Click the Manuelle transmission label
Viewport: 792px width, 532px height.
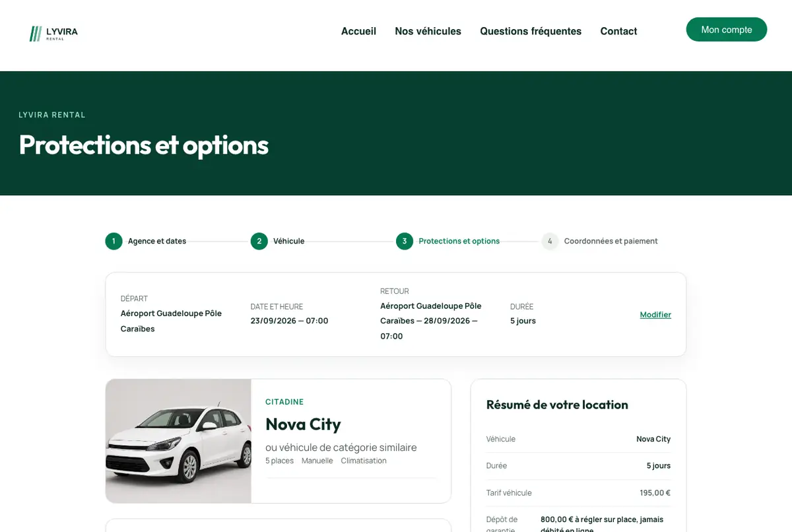(317, 461)
